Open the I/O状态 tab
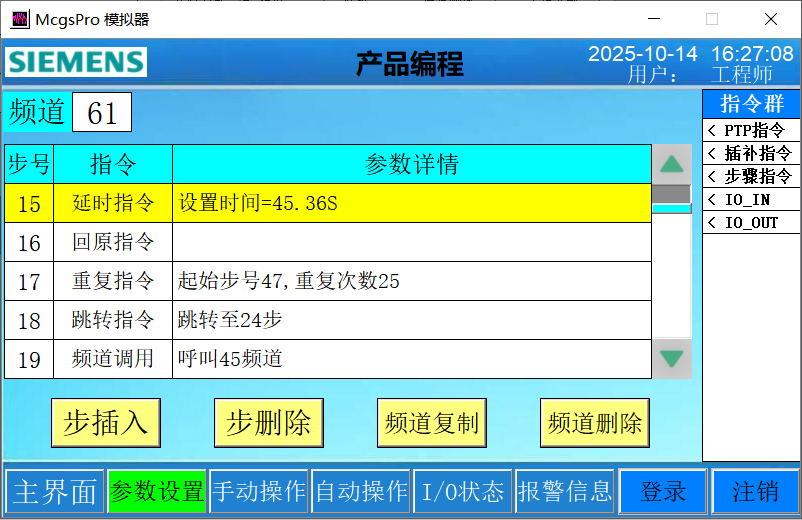802x520 pixels. point(463,492)
